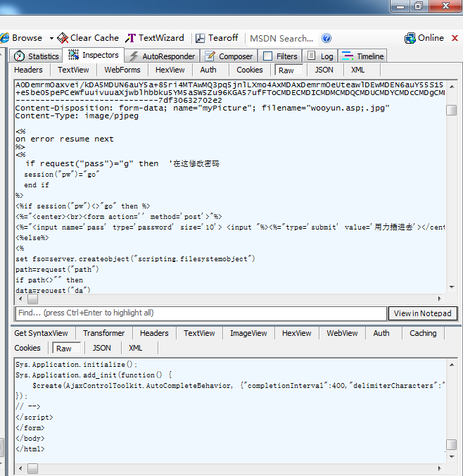Click request pane scroll-right arrow
This screenshot has width=463, height=476.
click(439, 299)
